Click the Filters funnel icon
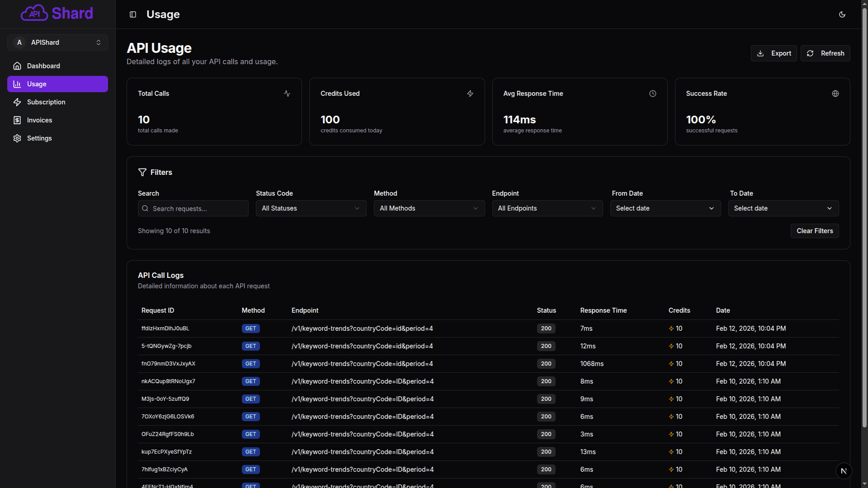The height and width of the screenshot is (488, 868). click(x=142, y=172)
